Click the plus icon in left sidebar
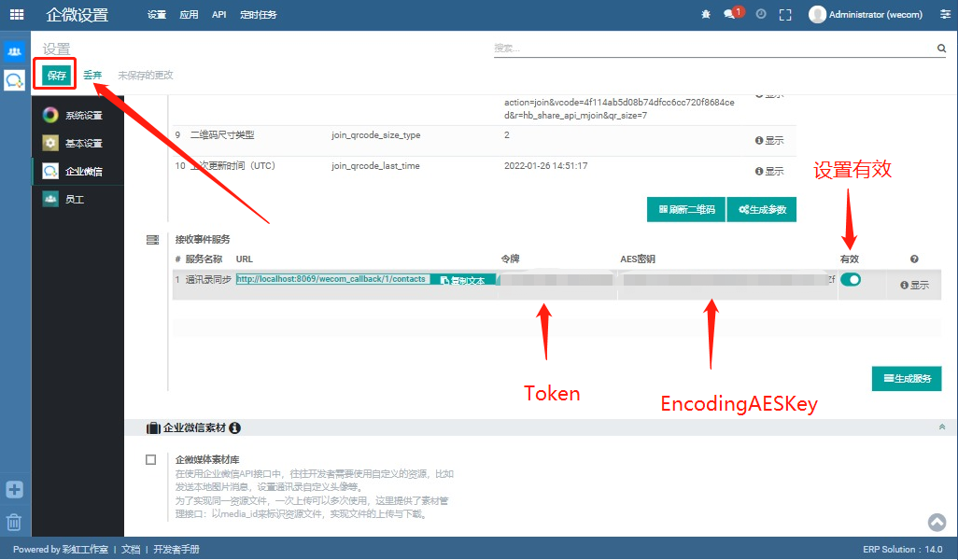Screen dimensions: 958x560 [14, 489]
